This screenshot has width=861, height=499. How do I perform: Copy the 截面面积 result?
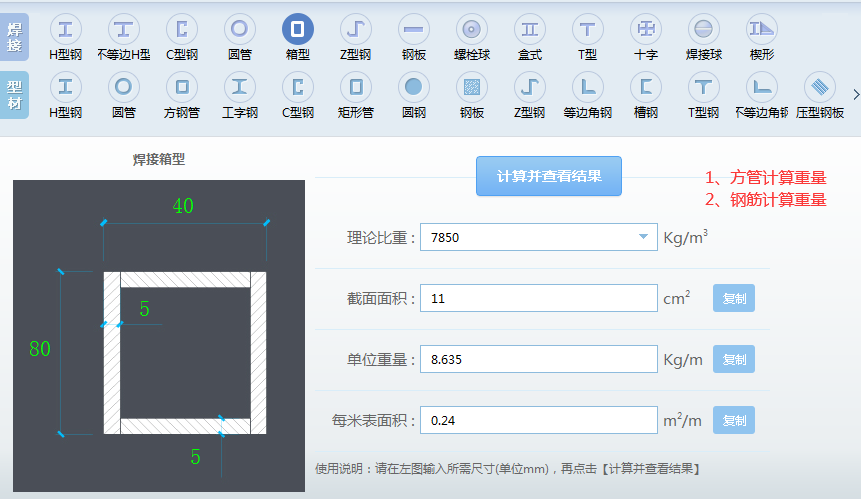pos(734,298)
